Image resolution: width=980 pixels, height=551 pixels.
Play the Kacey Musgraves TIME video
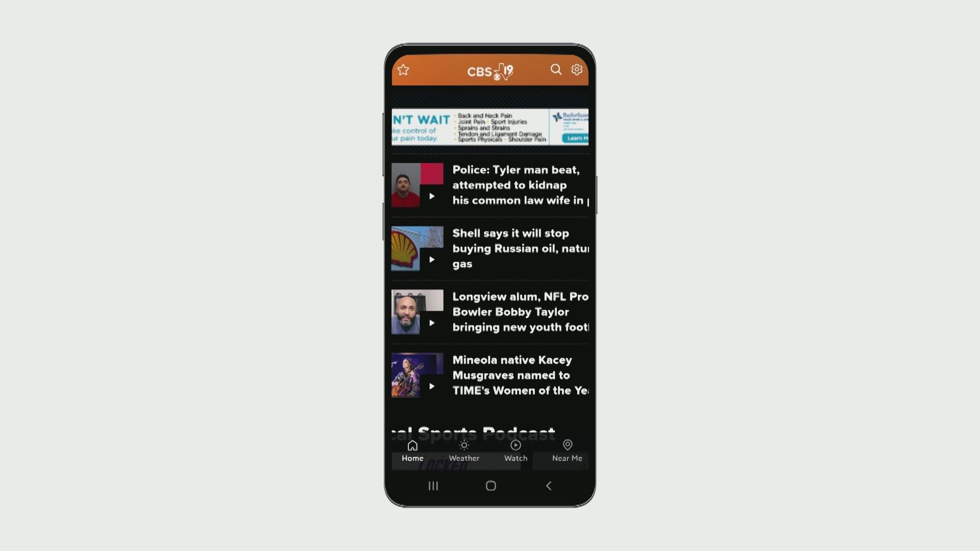pos(431,386)
